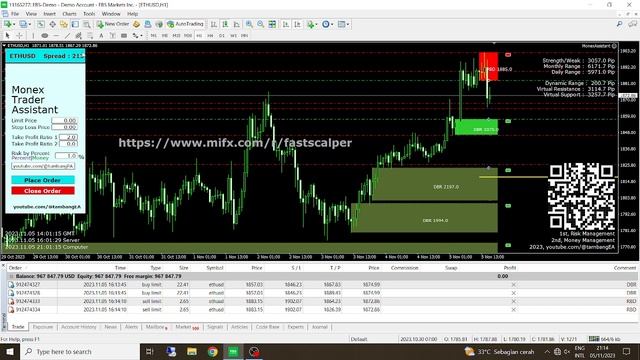The image size is (640, 360).
Task: Switch chart to candlesticks
Action: pos(225,24)
